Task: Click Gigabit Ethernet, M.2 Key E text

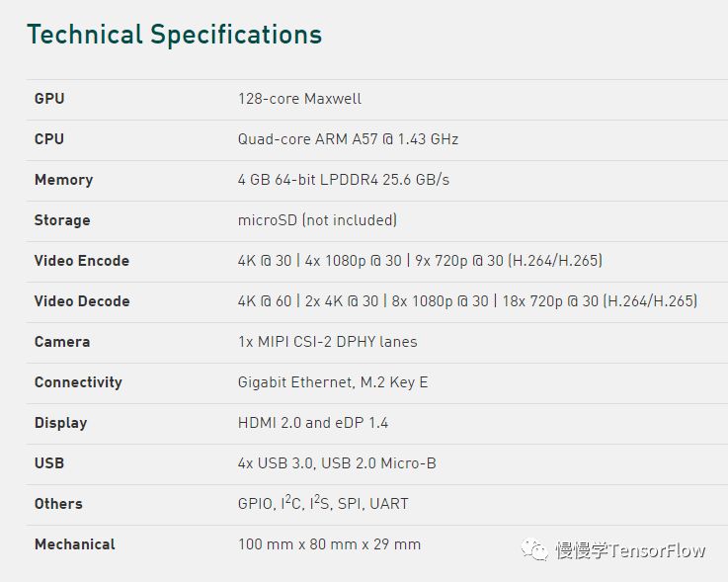Action: (333, 382)
